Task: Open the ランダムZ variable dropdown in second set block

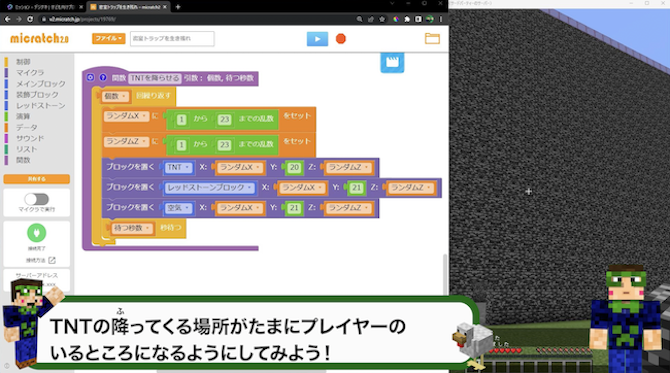Action: 126,141
